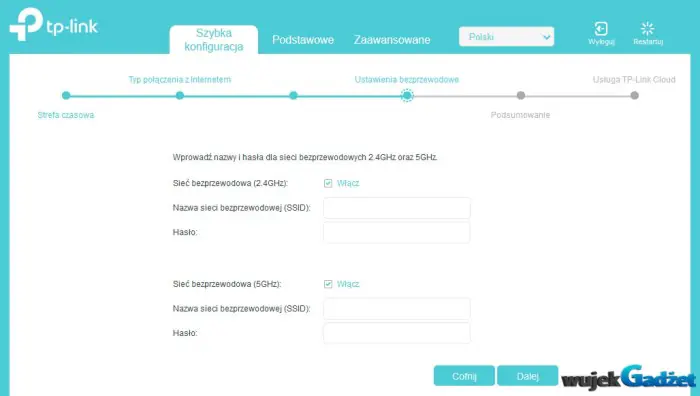Screen dimensions: 700x396
Task: Select the Ustawienia bezprzewodowe step marker
Action: [407, 95]
